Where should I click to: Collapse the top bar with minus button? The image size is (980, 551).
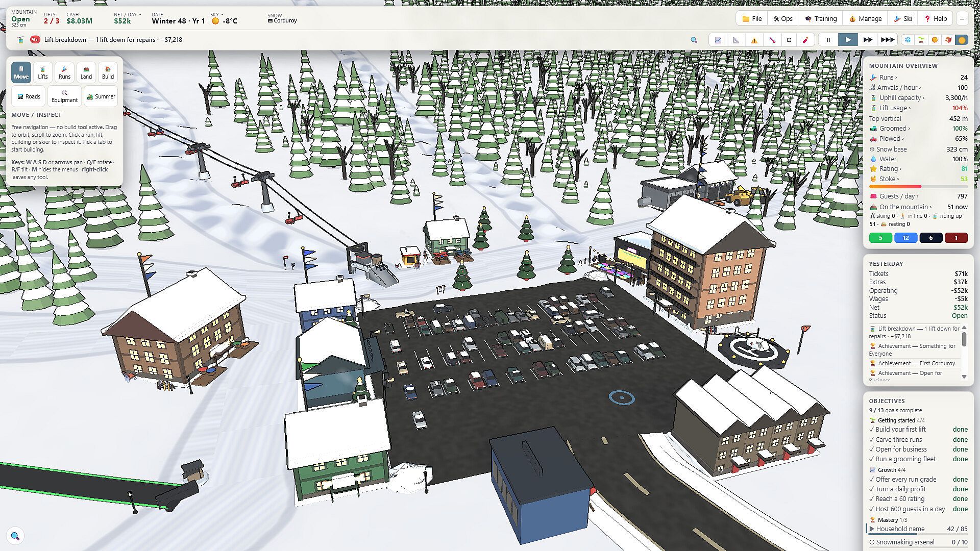962,18
